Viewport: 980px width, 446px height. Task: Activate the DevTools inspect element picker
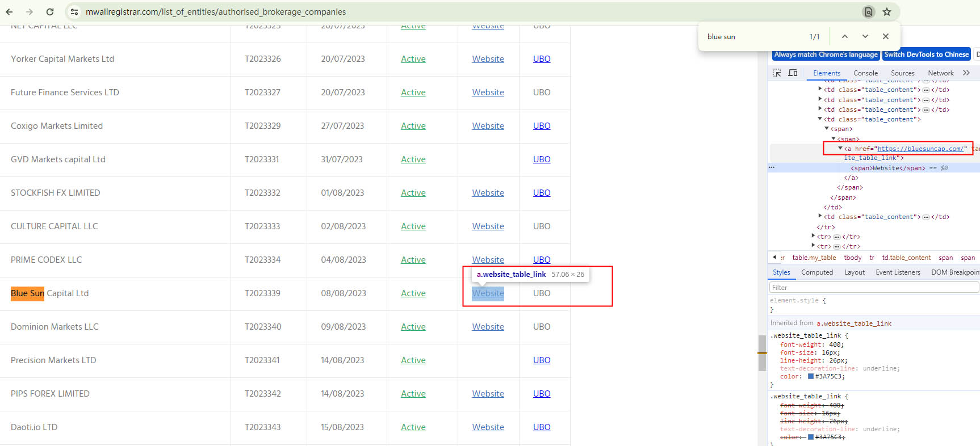coord(777,73)
